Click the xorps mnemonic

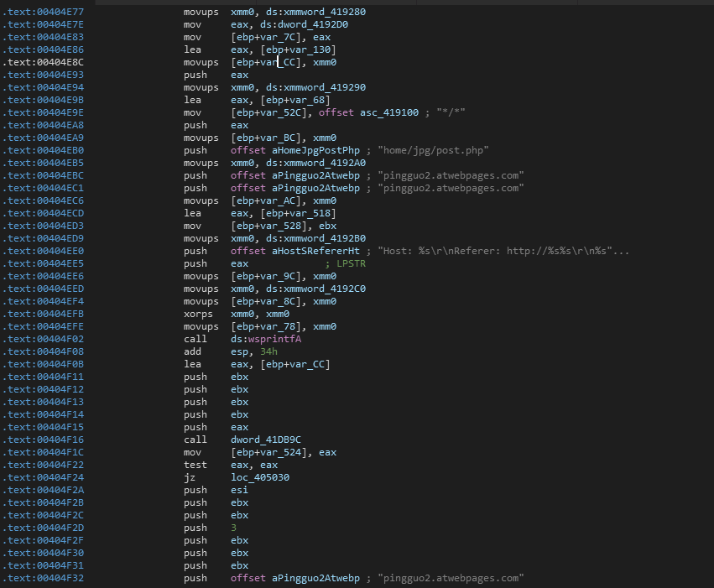pyautogui.click(x=198, y=314)
